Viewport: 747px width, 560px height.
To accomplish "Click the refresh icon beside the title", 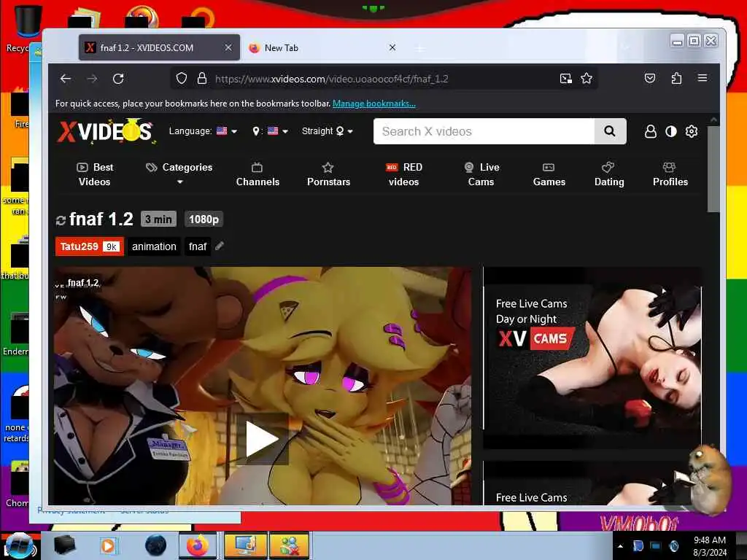I will [x=61, y=220].
